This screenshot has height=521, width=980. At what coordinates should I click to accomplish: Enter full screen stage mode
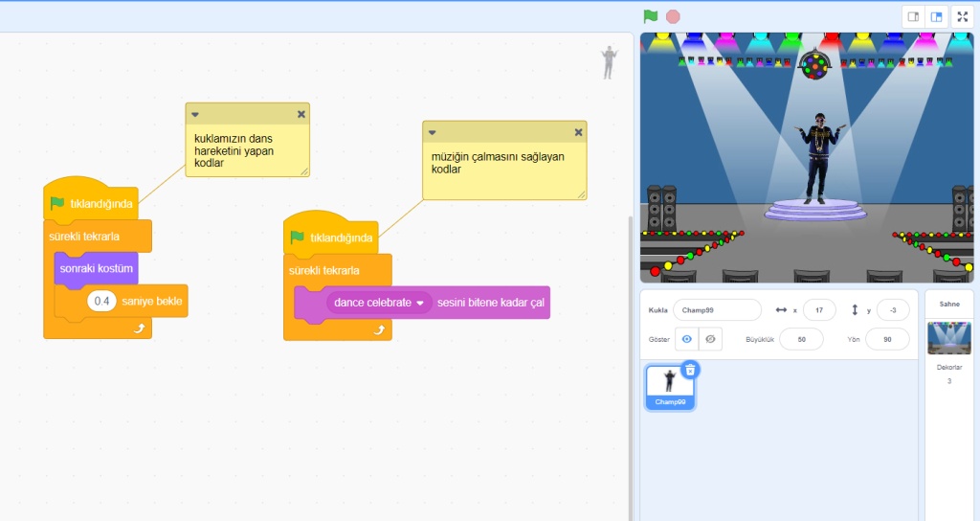click(963, 17)
